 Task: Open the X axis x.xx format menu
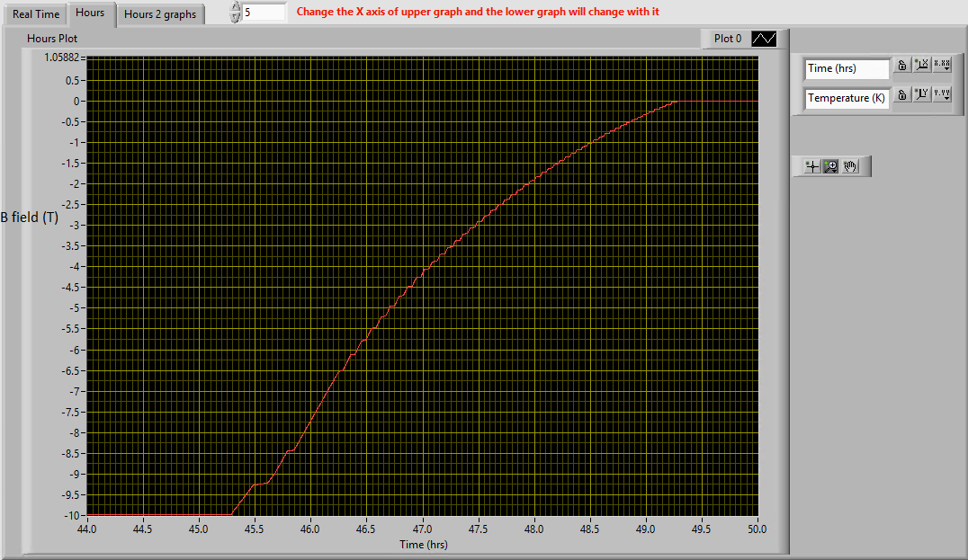pyautogui.click(x=942, y=67)
